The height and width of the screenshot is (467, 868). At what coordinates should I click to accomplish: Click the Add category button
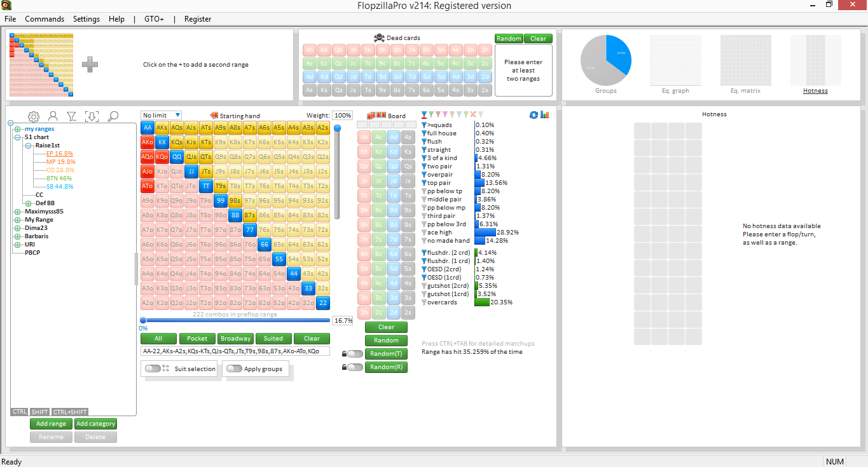click(x=95, y=424)
